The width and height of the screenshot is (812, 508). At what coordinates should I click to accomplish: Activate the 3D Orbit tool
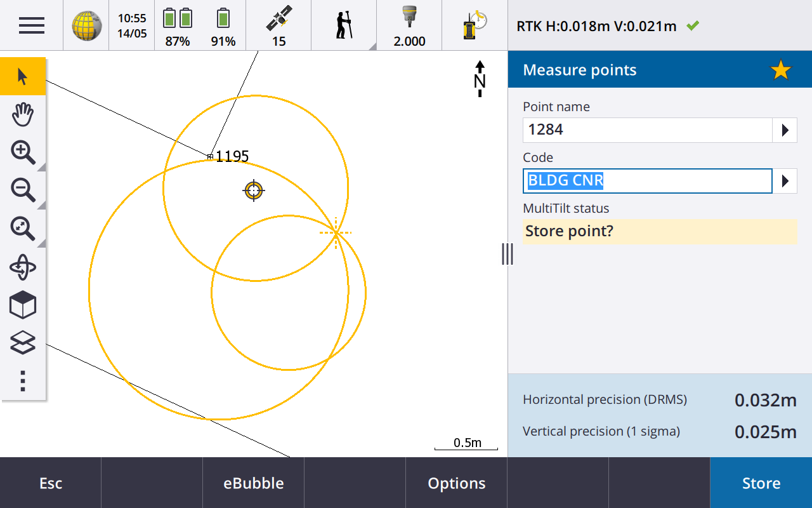pyautogui.click(x=23, y=267)
